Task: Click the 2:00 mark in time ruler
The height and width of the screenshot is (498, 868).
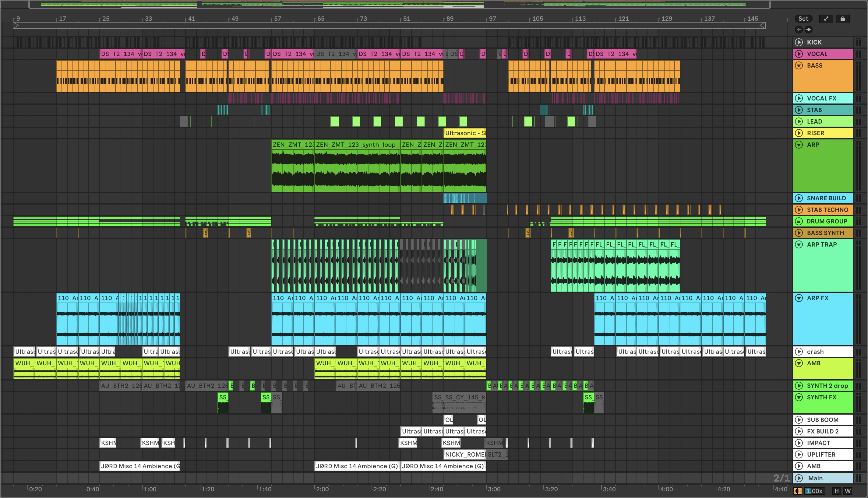Action: [x=322, y=489]
